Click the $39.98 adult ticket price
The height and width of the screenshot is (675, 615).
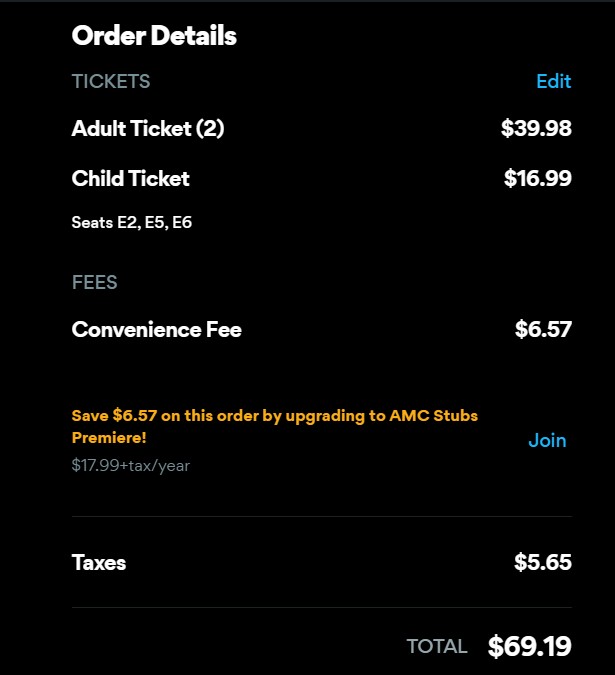tap(536, 129)
